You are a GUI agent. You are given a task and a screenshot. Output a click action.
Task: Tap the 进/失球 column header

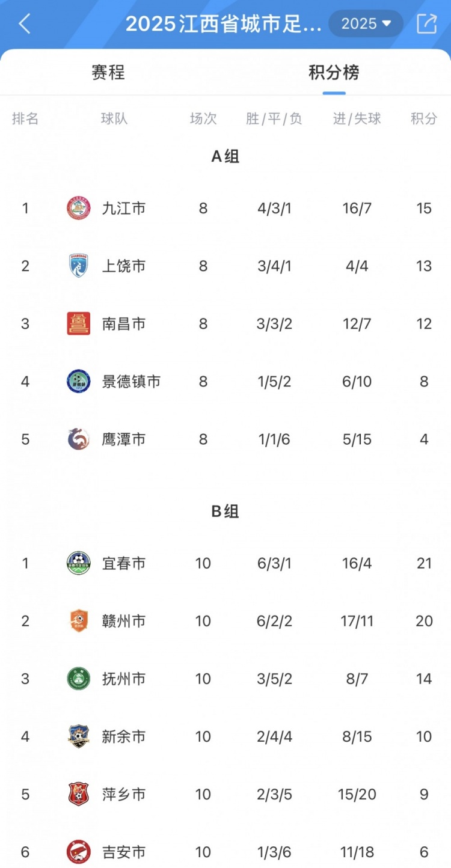point(357,118)
